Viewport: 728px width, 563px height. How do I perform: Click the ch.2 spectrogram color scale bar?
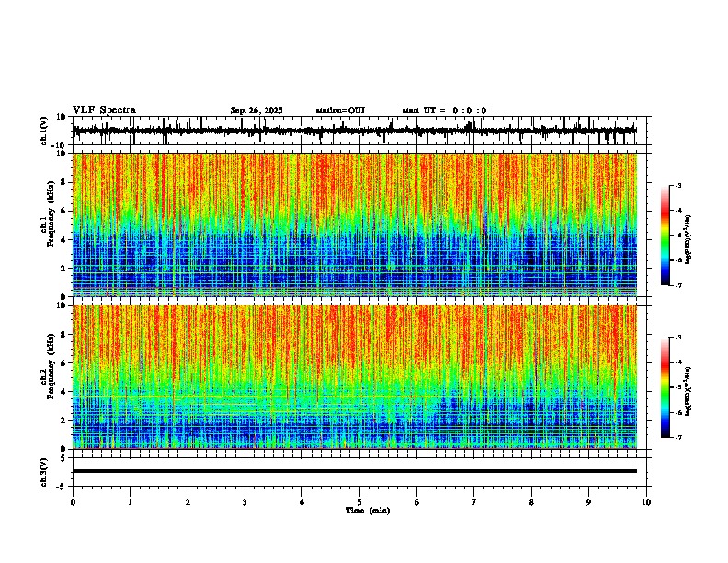(x=665, y=387)
